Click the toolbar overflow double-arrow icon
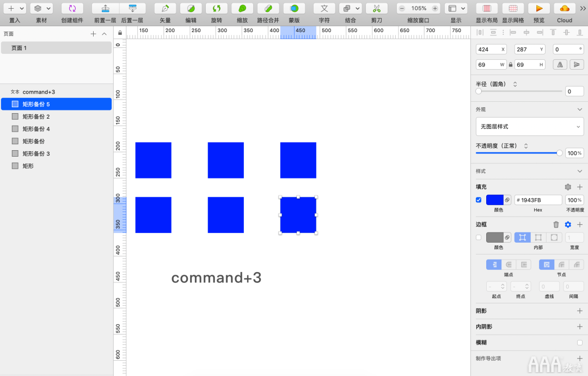This screenshot has height=376, width=588. (x=583, y=8)
